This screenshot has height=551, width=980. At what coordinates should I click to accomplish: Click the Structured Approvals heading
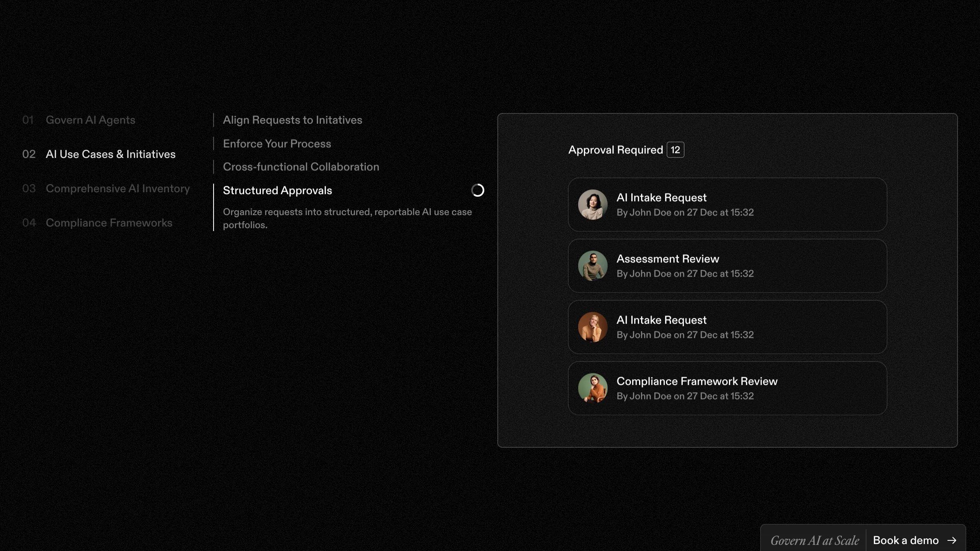pos(277,191)
